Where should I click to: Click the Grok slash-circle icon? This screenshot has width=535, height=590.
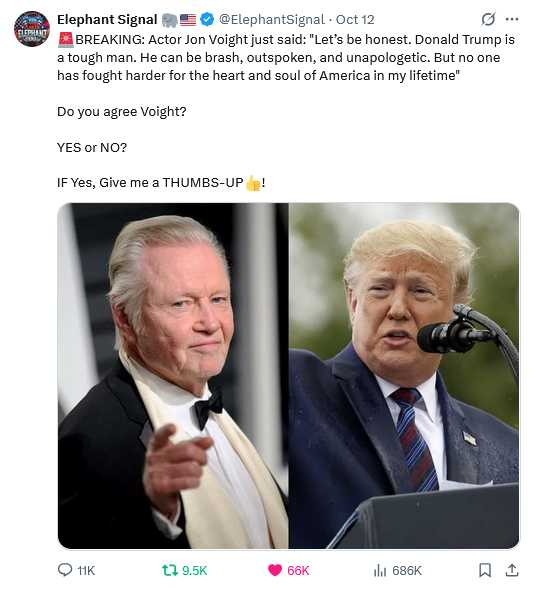tap(488, 19)
